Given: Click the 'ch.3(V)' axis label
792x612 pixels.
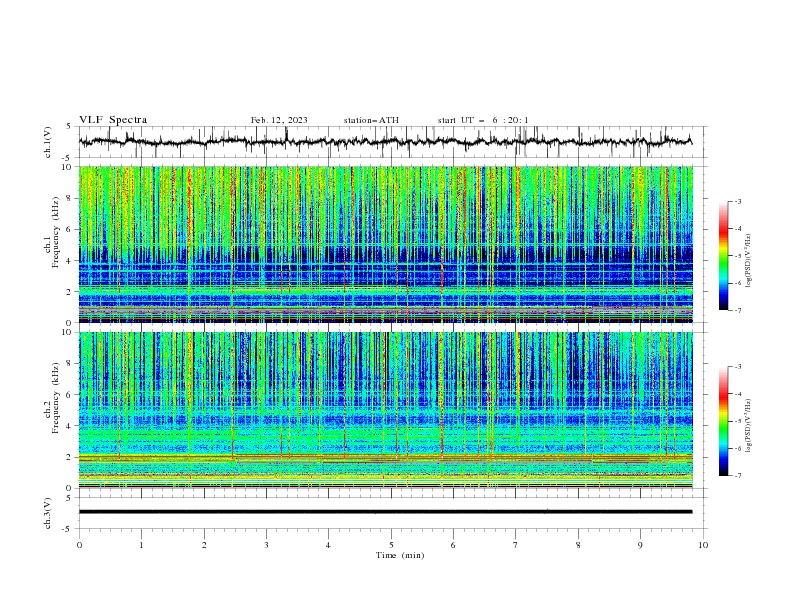Looking at the screenshot, I should coord(48,513).
